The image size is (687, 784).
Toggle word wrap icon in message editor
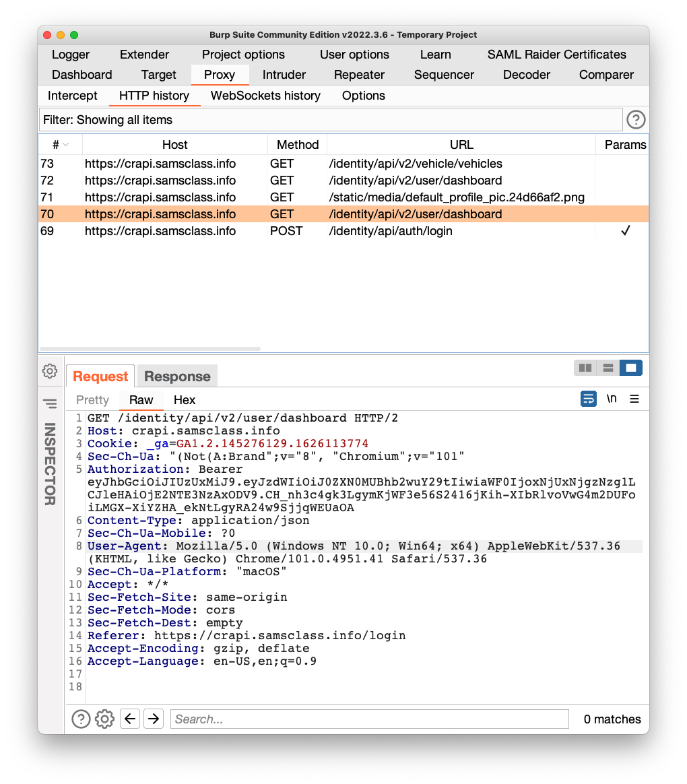(589, 399)
